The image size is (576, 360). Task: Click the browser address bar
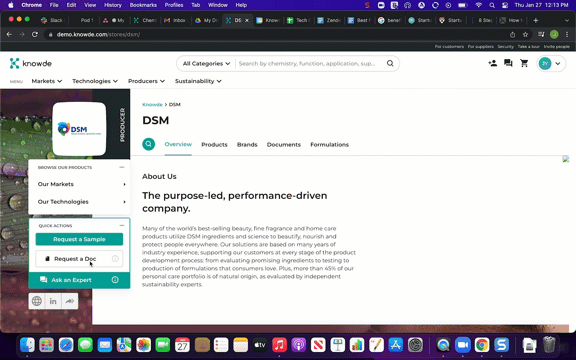[276, 35]
